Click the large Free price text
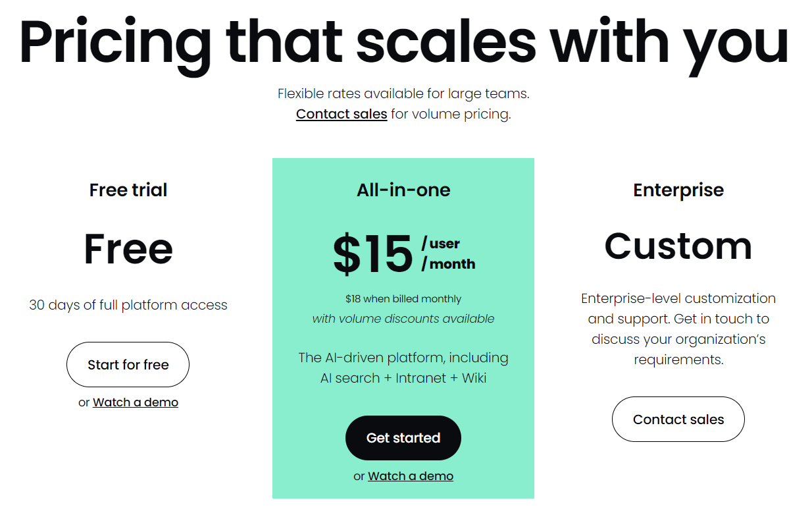This screenshot has width=812, height=517. tap(128, 249)
